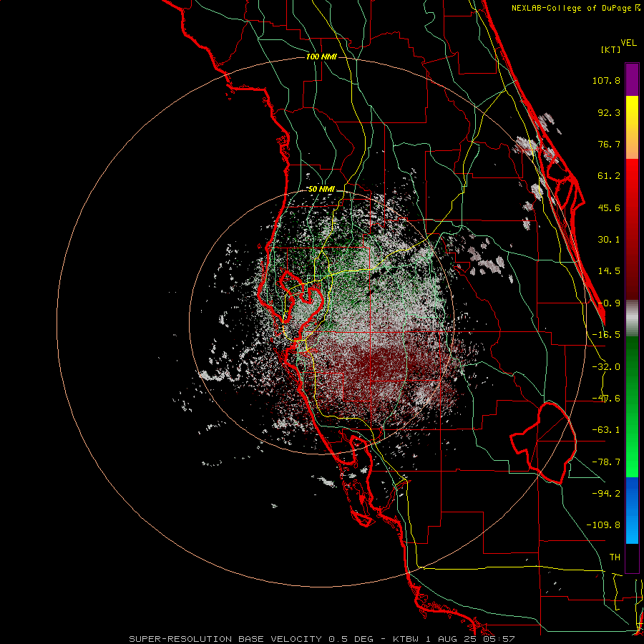
Task: Click the -63.1 velocity scale value
Action: [x=606, y=430]
